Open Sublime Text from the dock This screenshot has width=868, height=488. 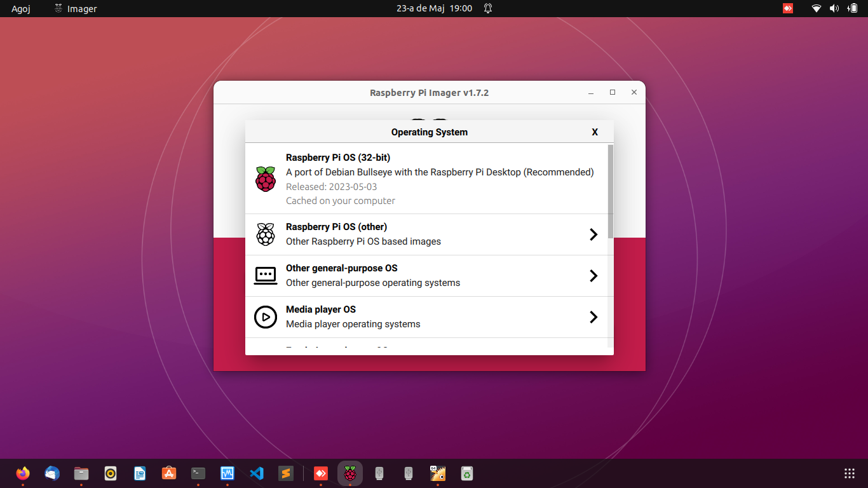(286, 473)
